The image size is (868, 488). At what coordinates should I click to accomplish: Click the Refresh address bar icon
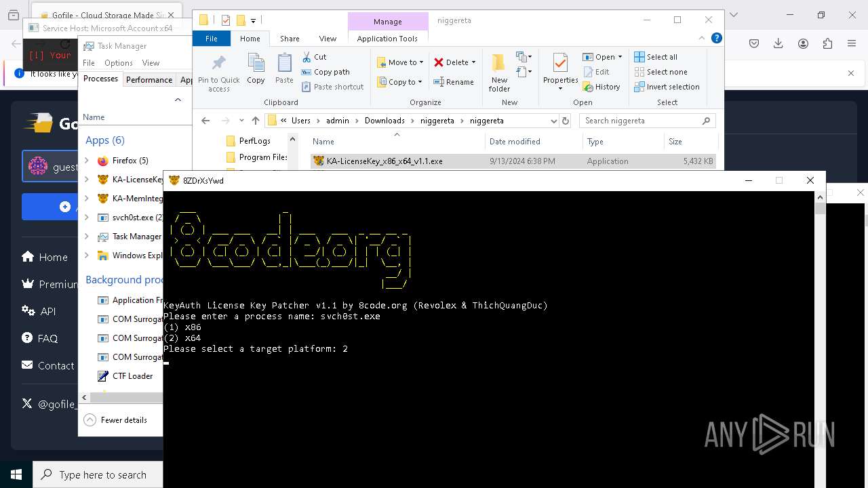[566, 121]
